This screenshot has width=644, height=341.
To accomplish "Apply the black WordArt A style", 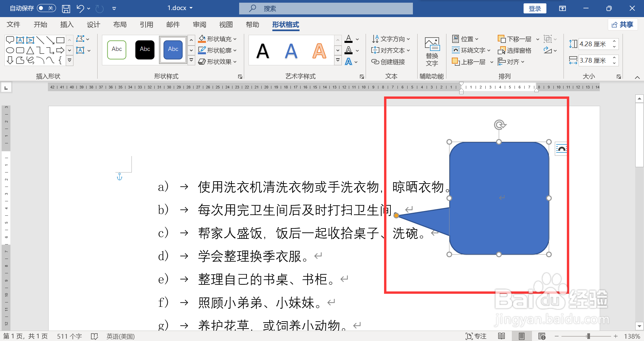I will 263,51.
